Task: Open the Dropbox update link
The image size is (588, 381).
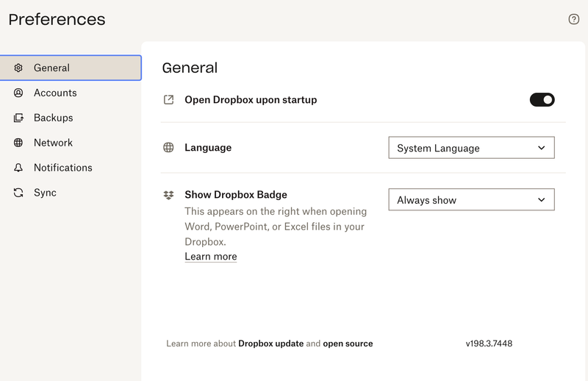Action: (x=270, y=343)
